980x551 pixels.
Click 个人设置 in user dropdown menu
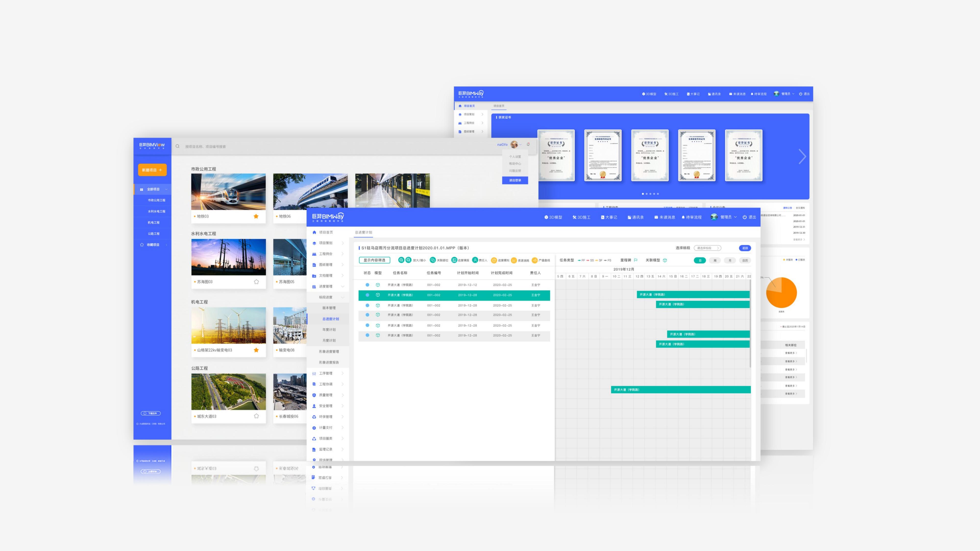(515, 157)
